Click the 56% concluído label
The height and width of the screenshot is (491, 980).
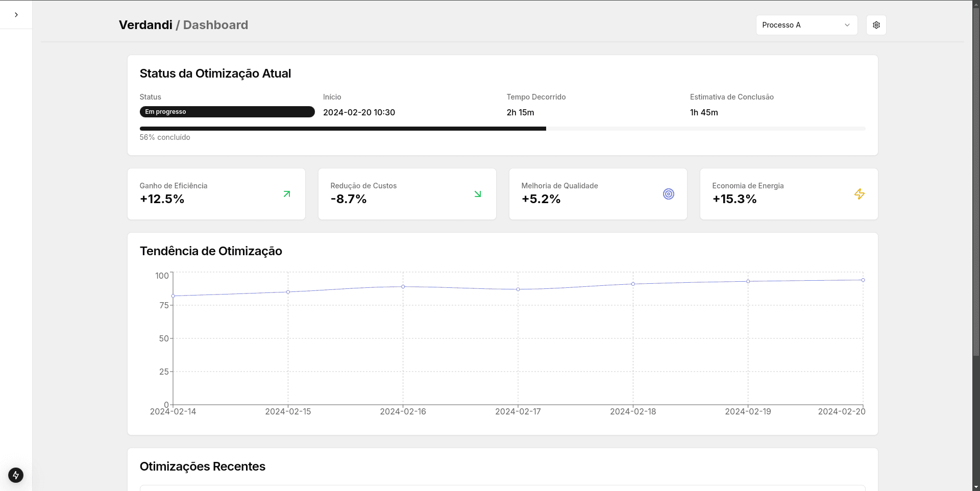point(165,137)
